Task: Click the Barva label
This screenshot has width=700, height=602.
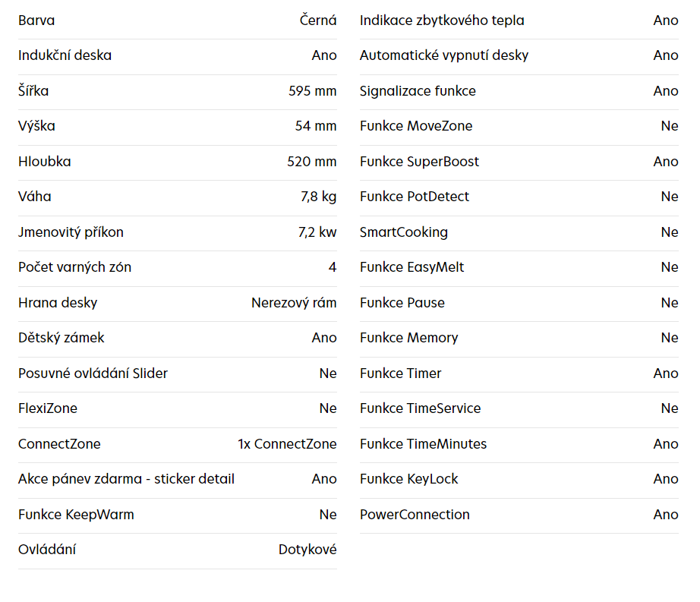Action: click(x=36, y=20)
